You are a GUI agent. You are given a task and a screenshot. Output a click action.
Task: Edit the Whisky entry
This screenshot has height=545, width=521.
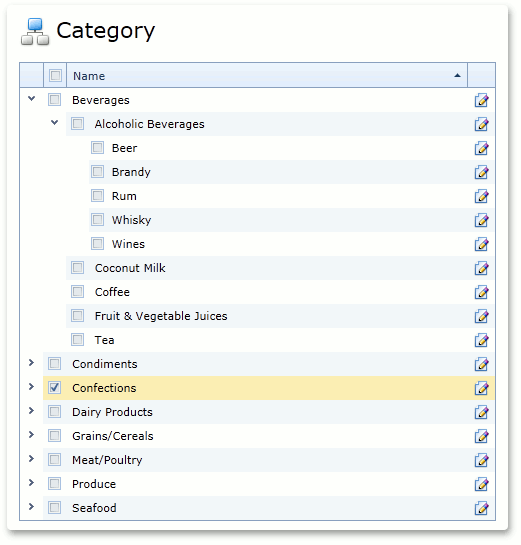[x=481, y=220]
